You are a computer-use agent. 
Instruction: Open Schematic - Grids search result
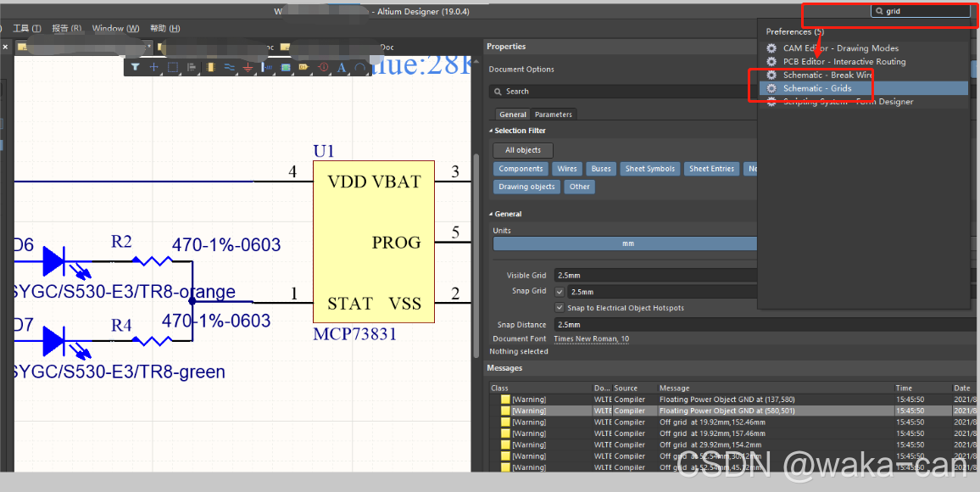(816, 88)
